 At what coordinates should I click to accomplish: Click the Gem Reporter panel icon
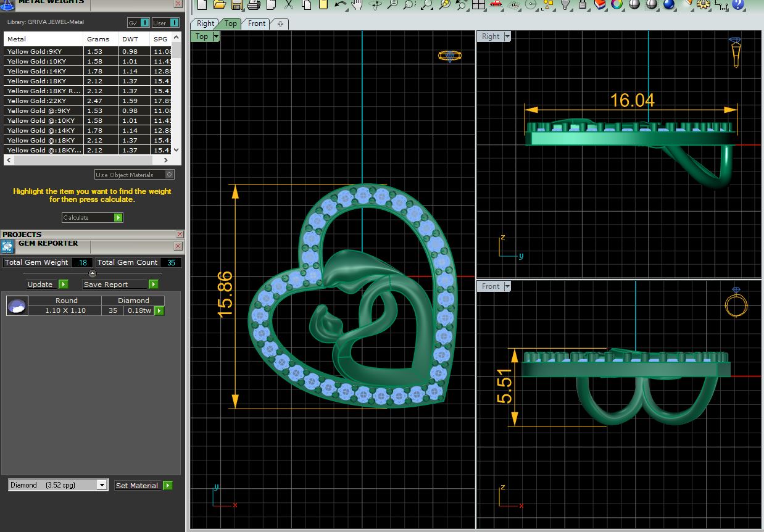click(8, 247)
